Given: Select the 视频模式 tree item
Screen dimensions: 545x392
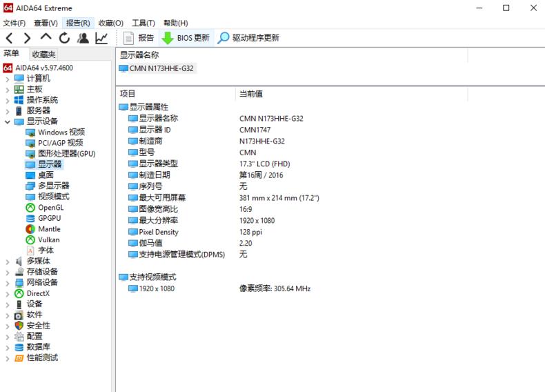Looking at the screenshot, I should point(48,197).
